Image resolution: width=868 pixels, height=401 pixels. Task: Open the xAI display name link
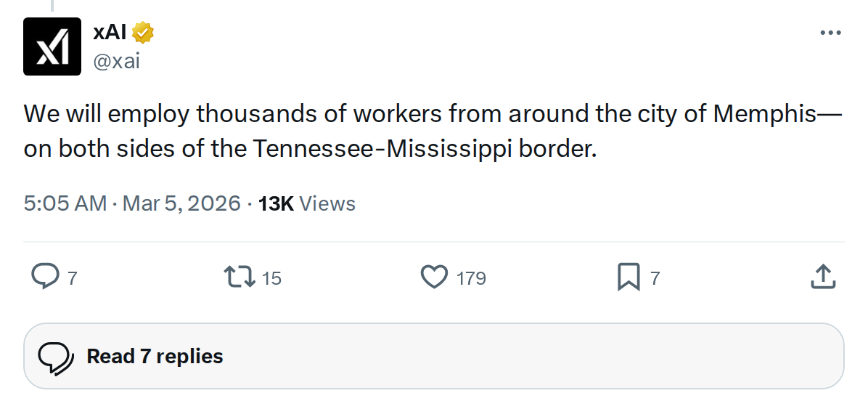pos(111,33)
